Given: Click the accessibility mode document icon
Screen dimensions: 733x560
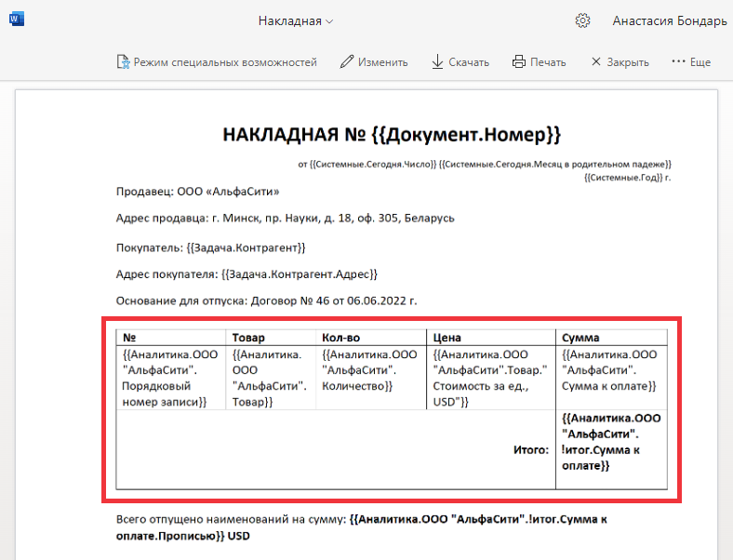Looking at the screenshot, I should 123,61.
